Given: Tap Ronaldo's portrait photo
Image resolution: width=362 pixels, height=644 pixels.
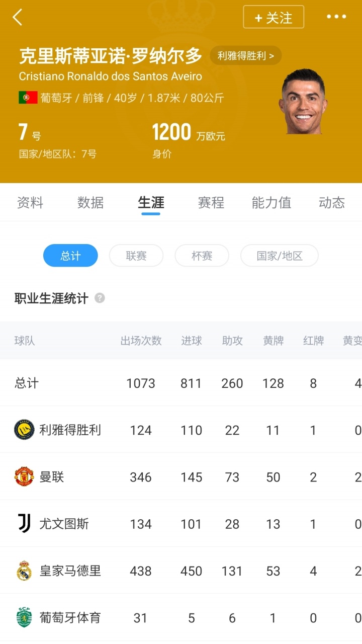Looking at the screenshot, I should pyautogui.click(x=303, y=102).
